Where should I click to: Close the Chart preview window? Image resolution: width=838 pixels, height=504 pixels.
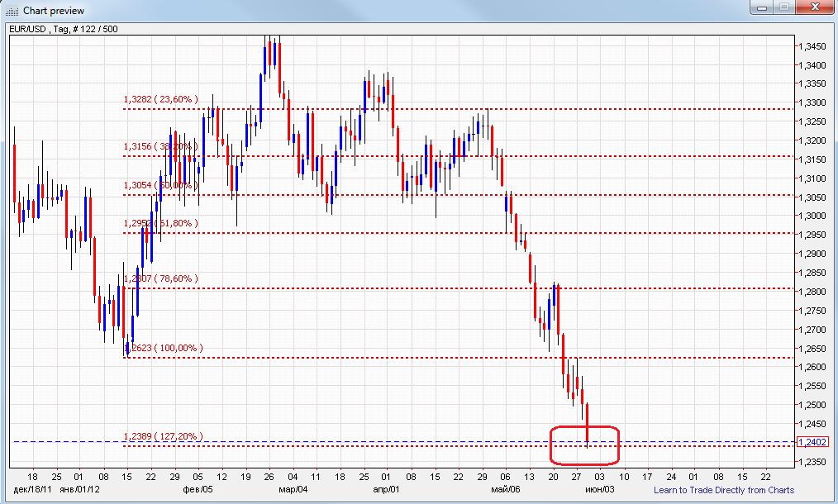(x=813, y=7)
